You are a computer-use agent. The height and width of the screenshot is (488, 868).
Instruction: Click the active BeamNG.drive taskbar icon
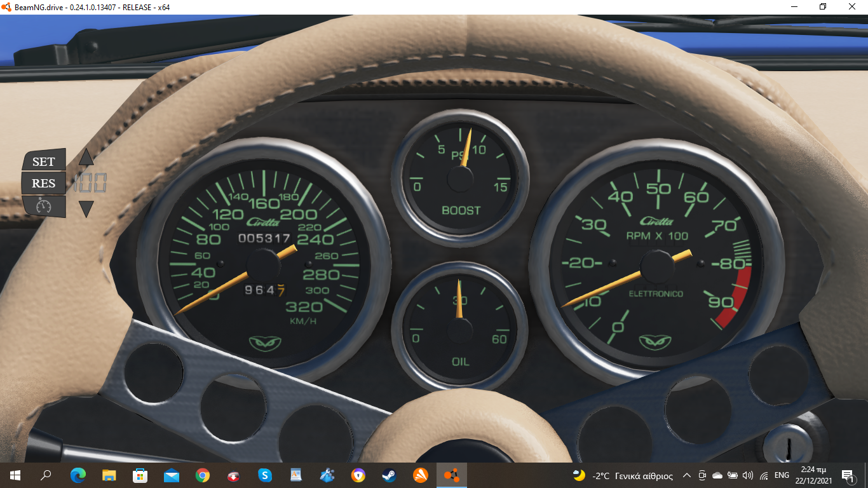click(451, 475)
